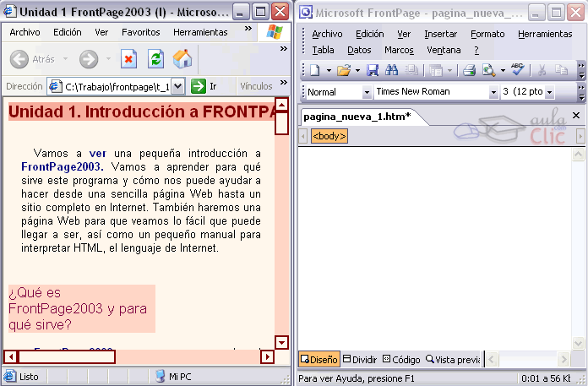
Task: Click the Vínculos links label
Action: (256, 86)
